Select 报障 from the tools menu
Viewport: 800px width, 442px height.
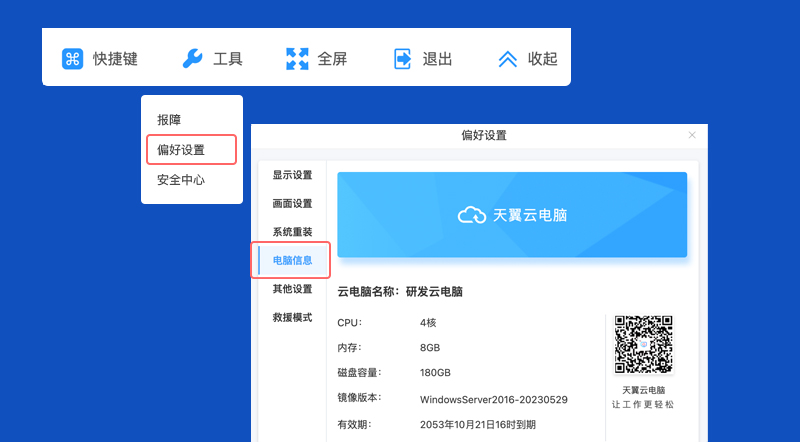[169, 120]
